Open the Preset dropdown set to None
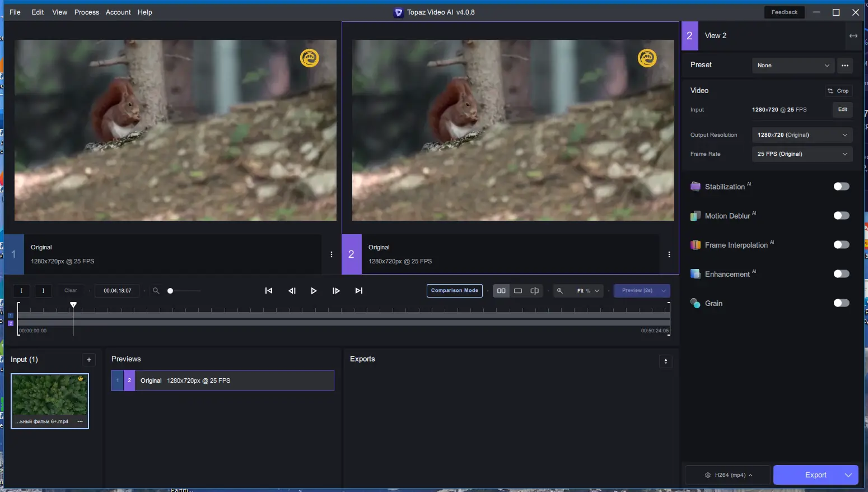 click(x=792, y=66)
